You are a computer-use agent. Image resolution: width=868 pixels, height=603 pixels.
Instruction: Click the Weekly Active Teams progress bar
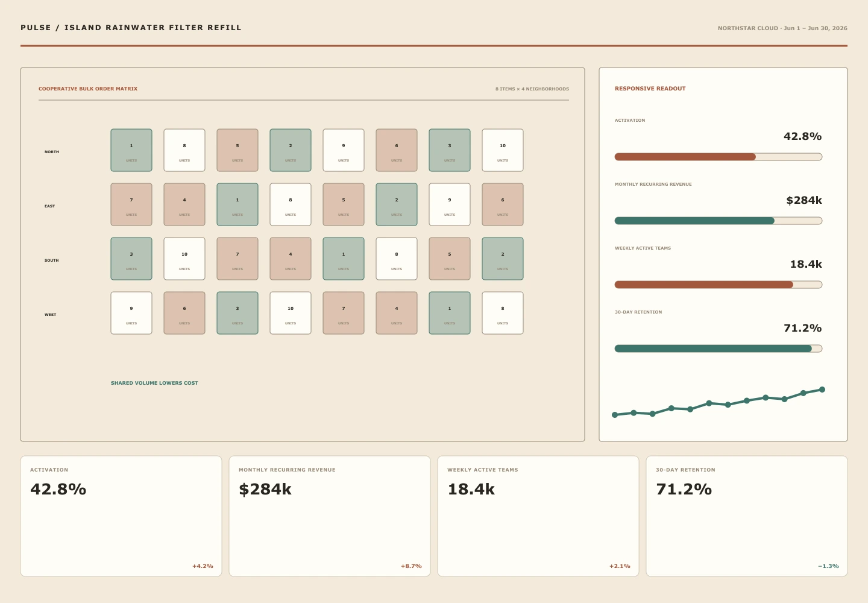pos(719,285)
